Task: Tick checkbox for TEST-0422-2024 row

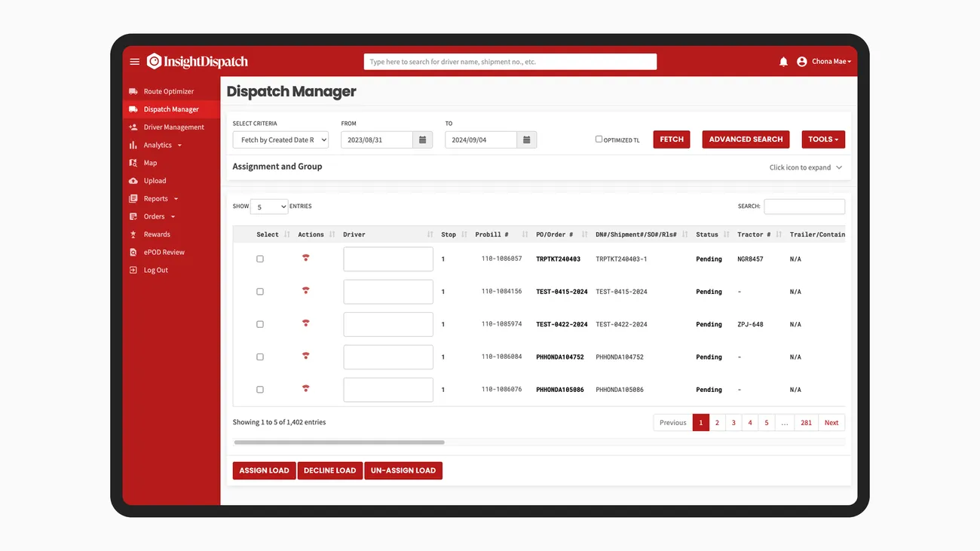Action: 260,324
